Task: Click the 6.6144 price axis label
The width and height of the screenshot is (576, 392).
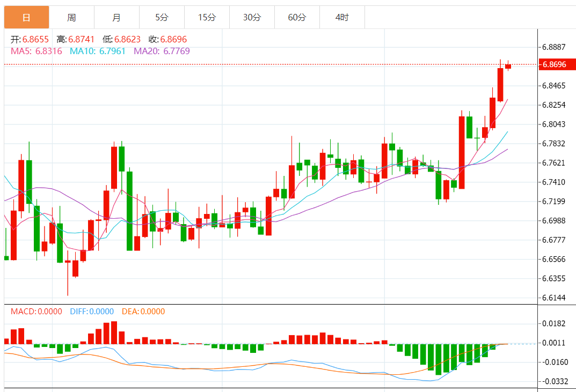Action: [554, 298]
